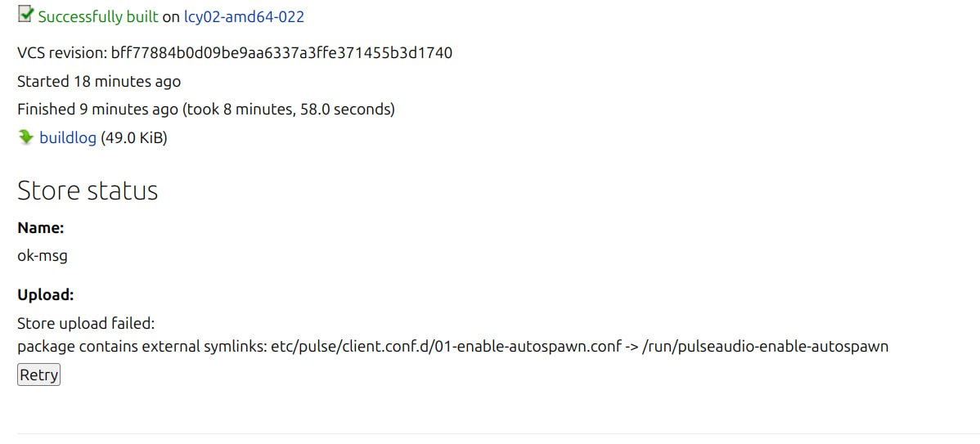Screen dimensions: 980x444
Task: Click the "Name:" label
Action: [40, 228]
